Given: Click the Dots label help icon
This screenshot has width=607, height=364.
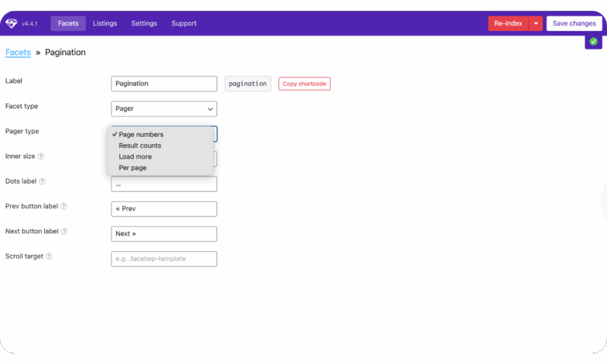Looking at the screenshot, I should pos(42,181).
